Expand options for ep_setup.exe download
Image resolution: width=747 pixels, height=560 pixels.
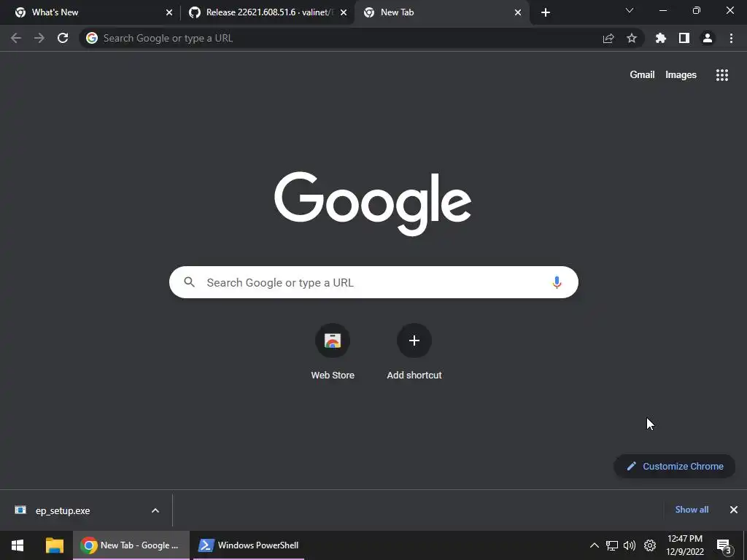click(155, 510)
